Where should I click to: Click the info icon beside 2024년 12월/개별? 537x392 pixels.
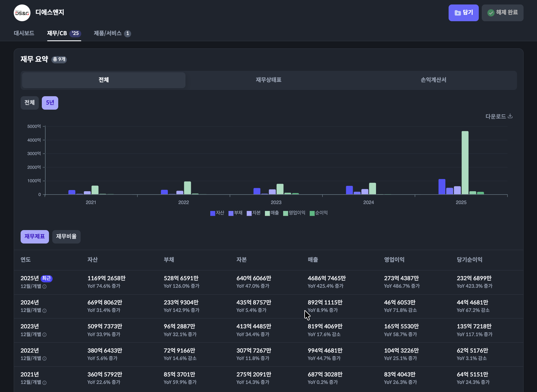pos(45,311)
